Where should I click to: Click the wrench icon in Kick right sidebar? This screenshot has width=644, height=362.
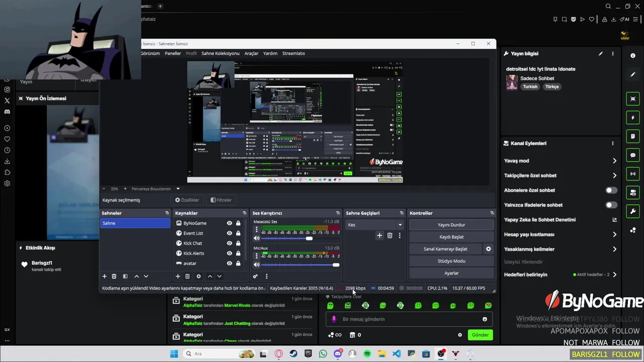coord(633,211)
